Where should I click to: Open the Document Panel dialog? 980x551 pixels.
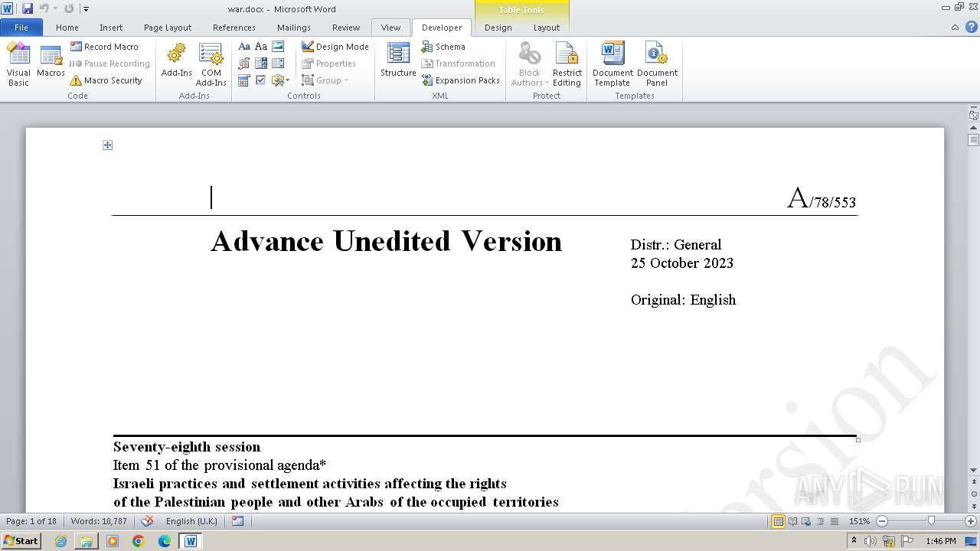coord(657,65)
